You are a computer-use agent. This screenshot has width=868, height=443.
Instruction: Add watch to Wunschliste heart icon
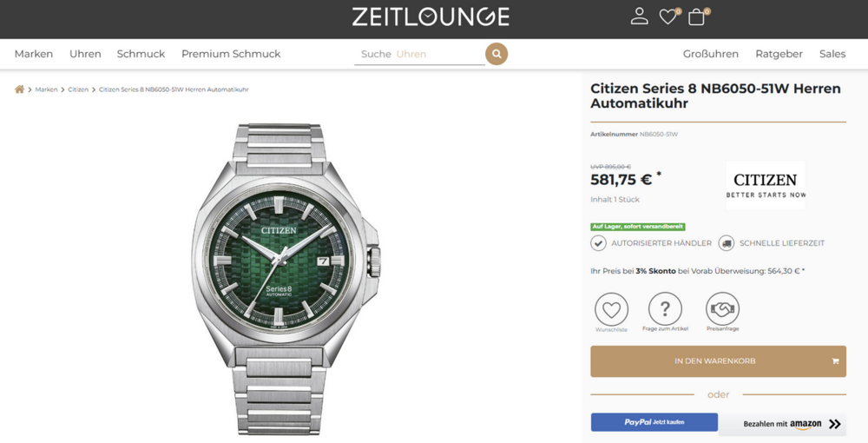coord(611,309)
